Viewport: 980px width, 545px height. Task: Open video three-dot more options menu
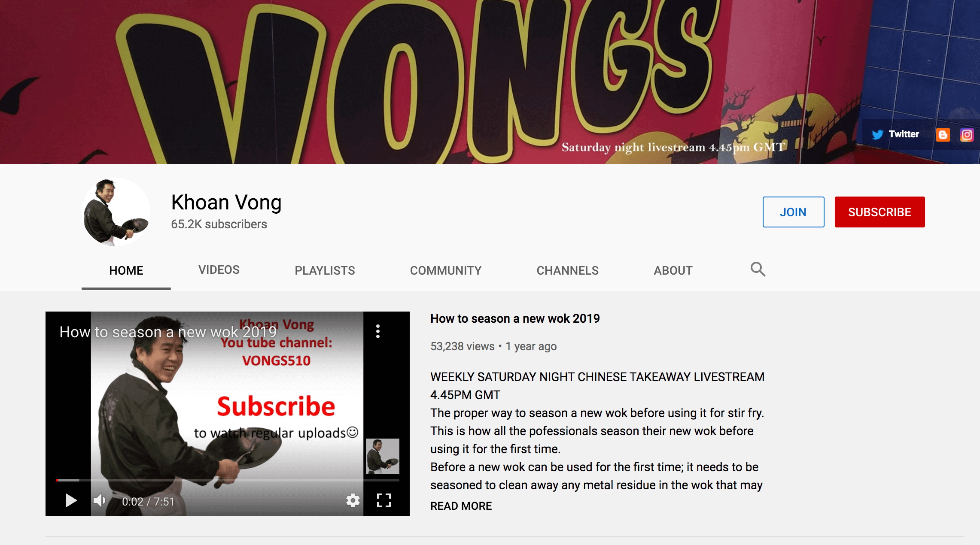point(378,331)
